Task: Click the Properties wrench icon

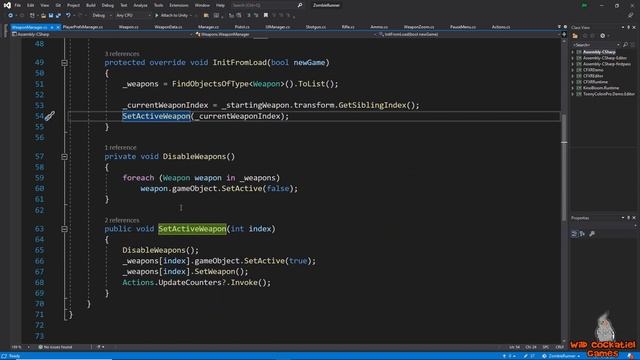Action: (x=592, y=234)
